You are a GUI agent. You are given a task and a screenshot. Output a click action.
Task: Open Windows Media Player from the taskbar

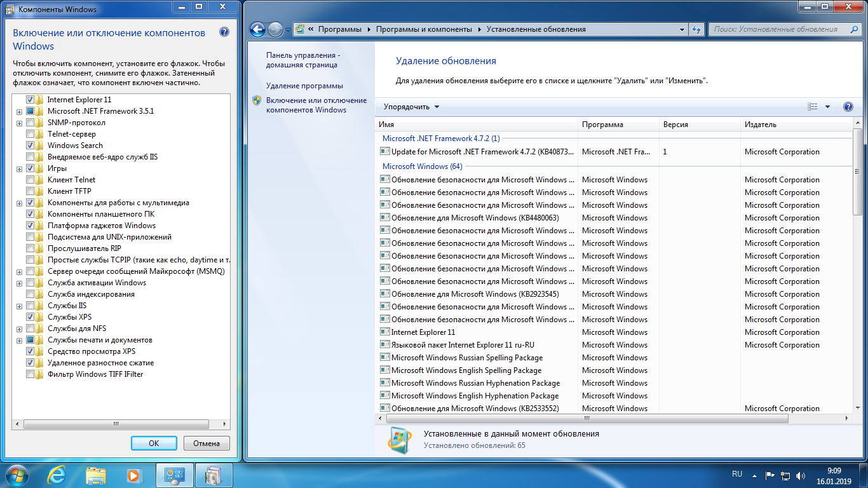click(133, 475)
